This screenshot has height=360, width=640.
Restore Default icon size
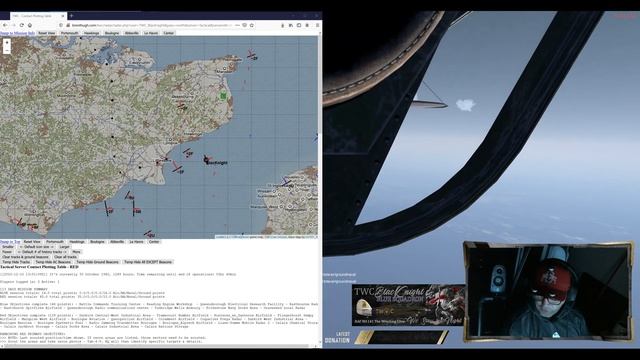coord(37,247)
